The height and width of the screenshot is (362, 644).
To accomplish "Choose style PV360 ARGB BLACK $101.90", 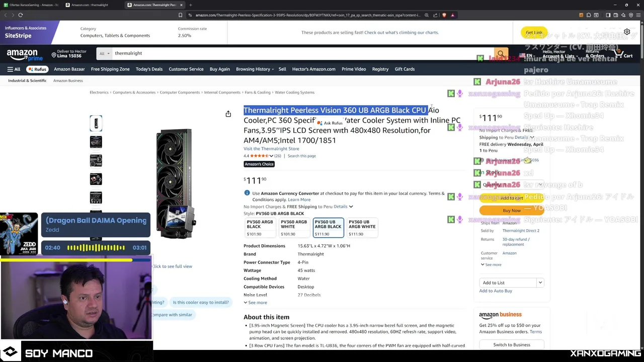I will pyautogui.click(x=261, y=228).
